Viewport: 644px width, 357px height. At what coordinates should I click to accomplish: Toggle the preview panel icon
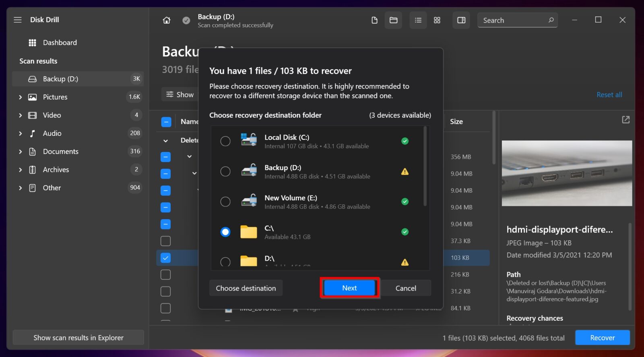[461, 20]
